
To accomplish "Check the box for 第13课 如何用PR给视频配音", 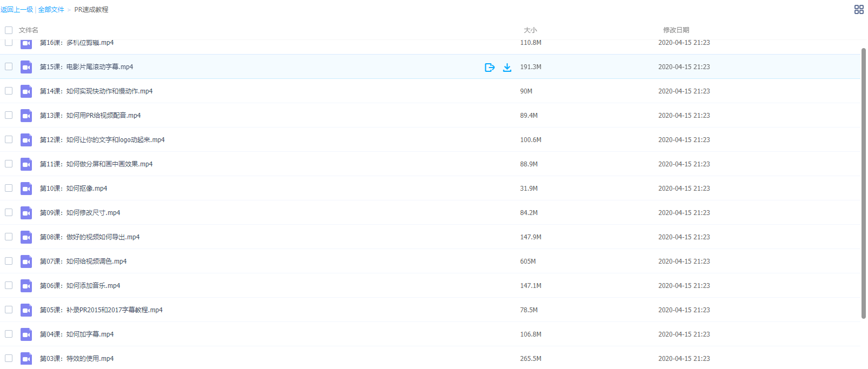I will [9, 115].
